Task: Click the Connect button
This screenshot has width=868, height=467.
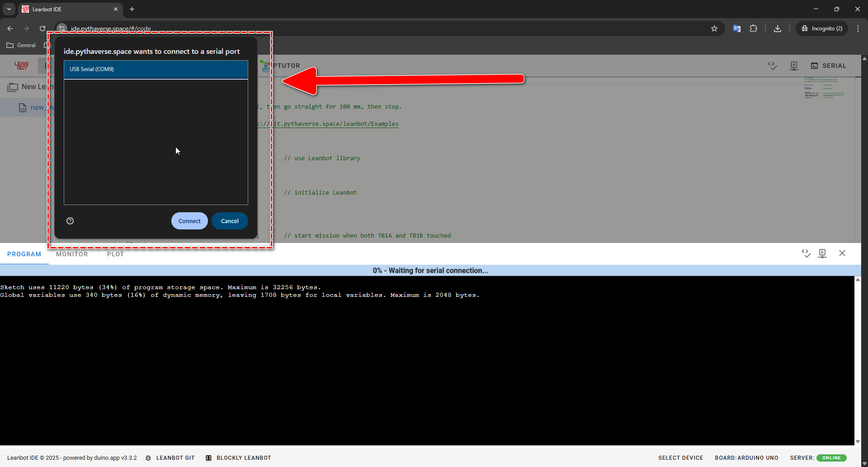Action: [189, 221]
